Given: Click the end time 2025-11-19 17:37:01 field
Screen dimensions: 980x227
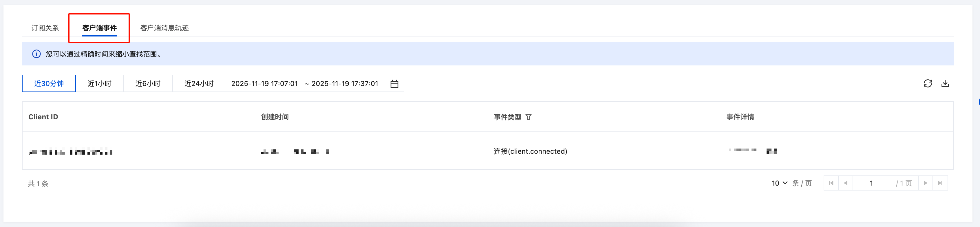Looking at the screenshot, I should coord(345,84).
